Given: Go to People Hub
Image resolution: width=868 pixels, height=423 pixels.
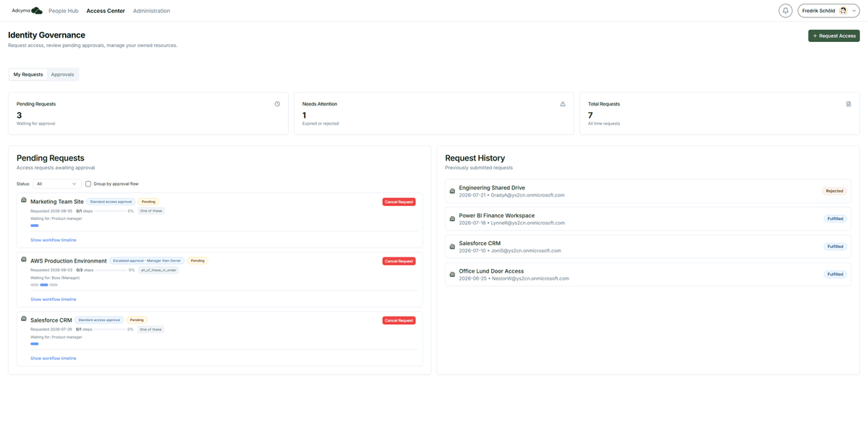Looking at the screenshot, I should point(64,11).
